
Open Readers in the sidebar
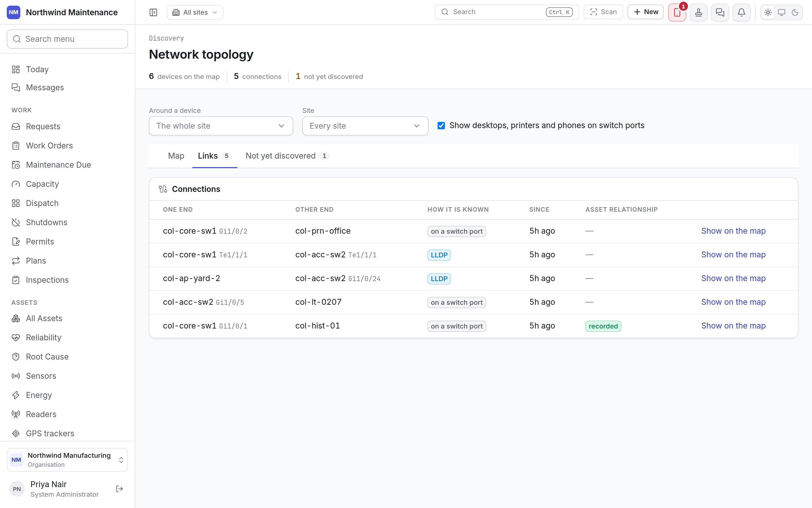(67, 414)
